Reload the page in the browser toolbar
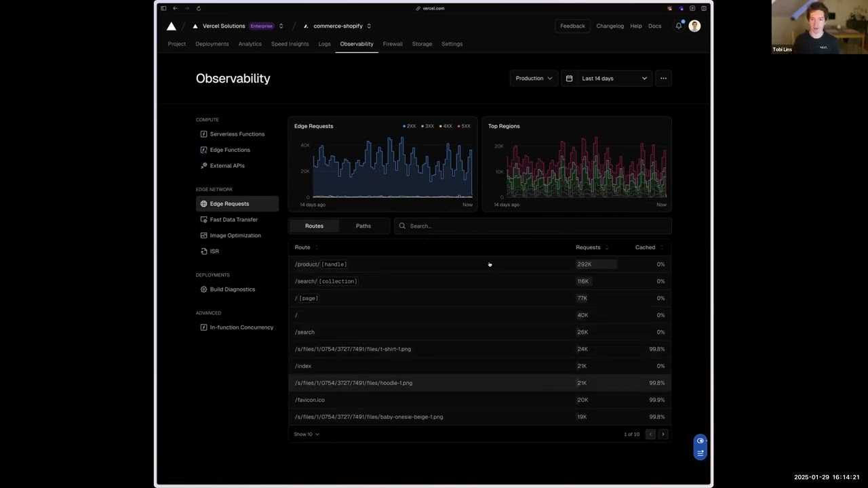Screen dimensions: 868x488 click(198, 8)
